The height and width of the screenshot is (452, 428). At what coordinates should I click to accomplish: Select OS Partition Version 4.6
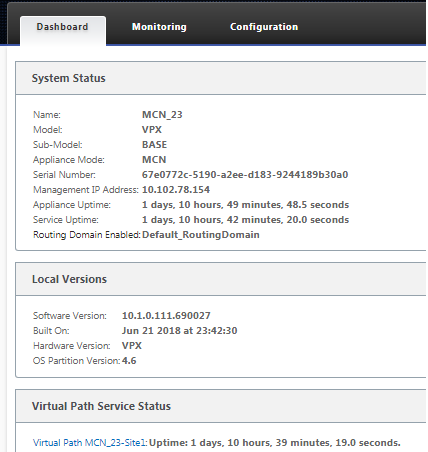coord(129,361)
